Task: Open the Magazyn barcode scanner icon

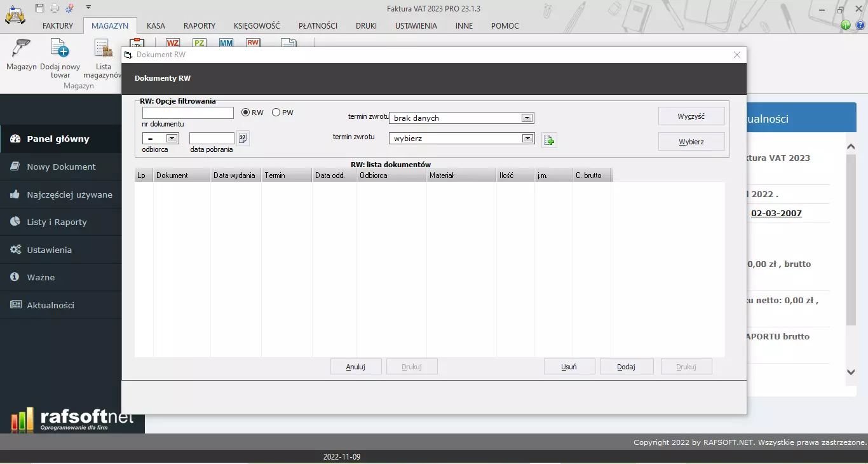Action: click(x=21, y=50)
